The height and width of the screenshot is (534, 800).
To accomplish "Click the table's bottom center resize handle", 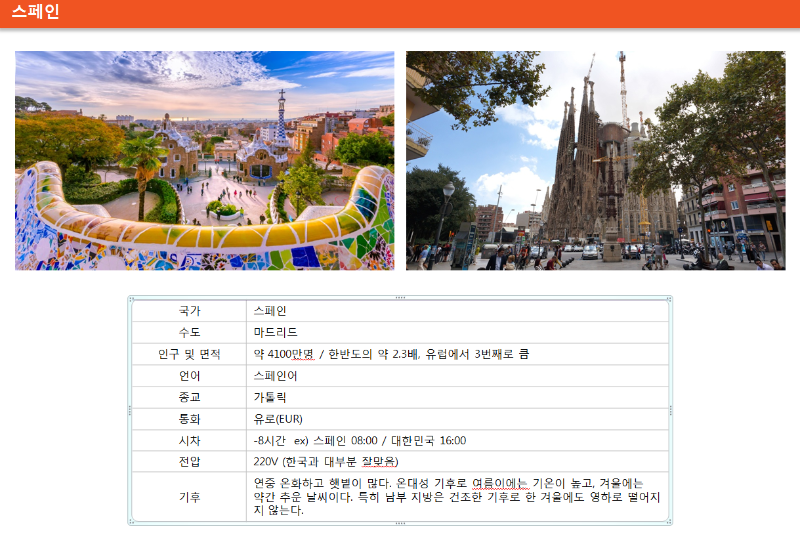I will pos(400,523).
